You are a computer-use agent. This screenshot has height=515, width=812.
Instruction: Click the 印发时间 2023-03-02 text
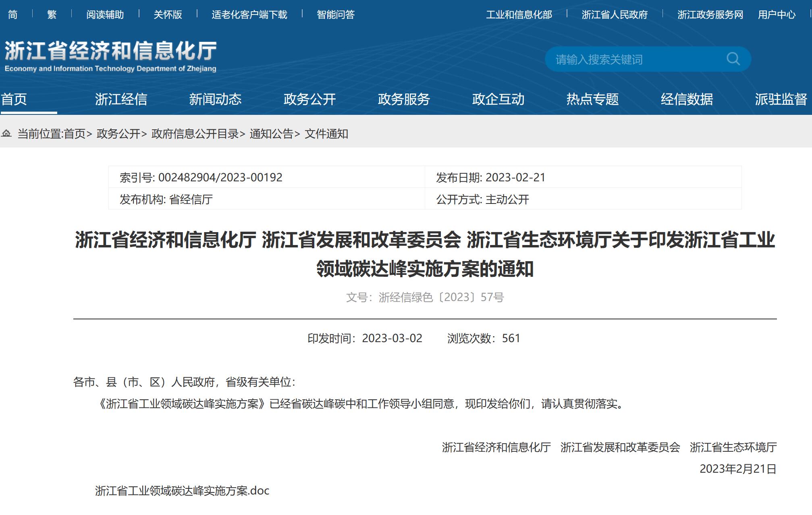pyautogui.click(x=365, y=338)
